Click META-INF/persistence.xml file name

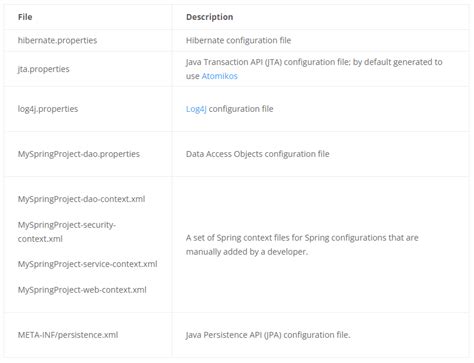tap(68, 335)
